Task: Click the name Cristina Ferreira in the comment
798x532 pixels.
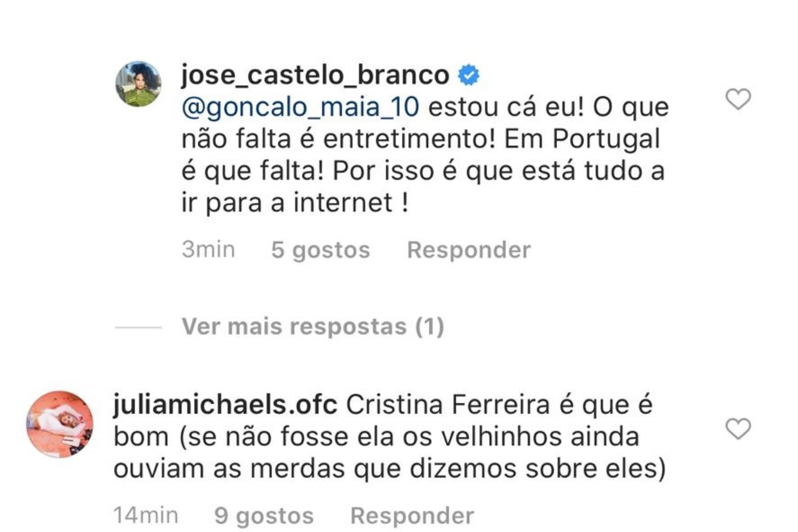Action: (447, 405)
